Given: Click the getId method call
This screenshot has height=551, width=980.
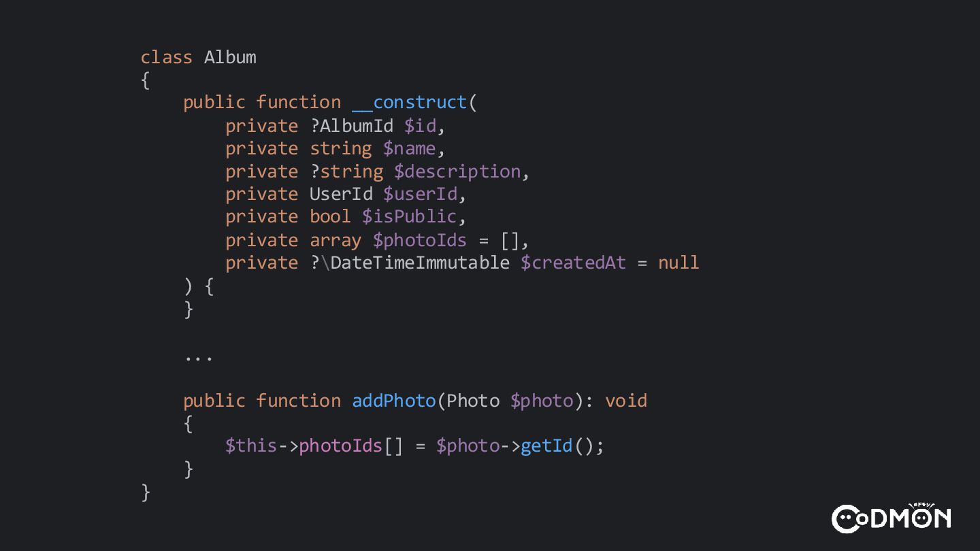Looking at the screenshot, I should 546,446.
